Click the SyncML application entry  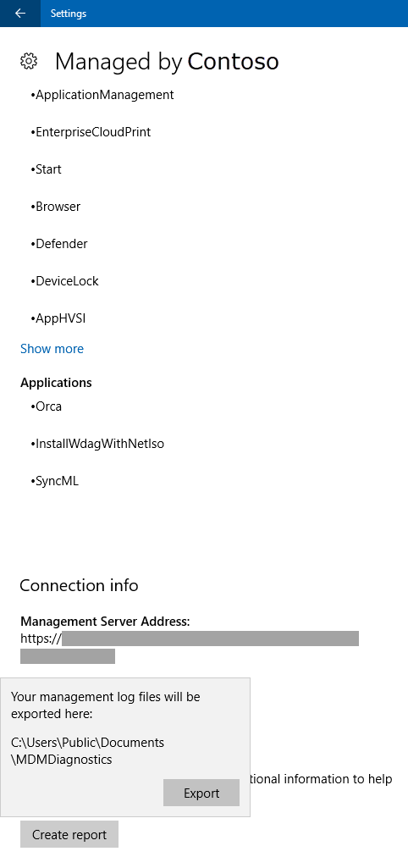point(55,481)
